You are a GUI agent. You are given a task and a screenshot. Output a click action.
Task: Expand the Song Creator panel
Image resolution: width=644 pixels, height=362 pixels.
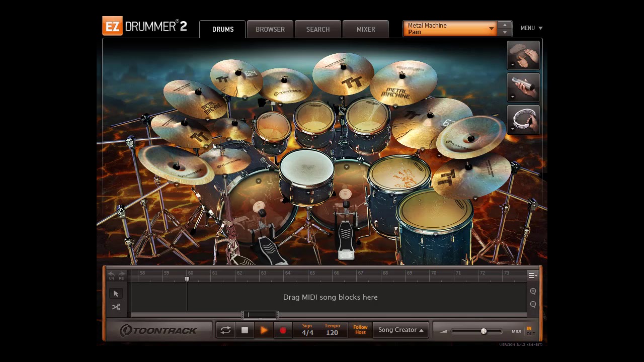tap(400, 330)
